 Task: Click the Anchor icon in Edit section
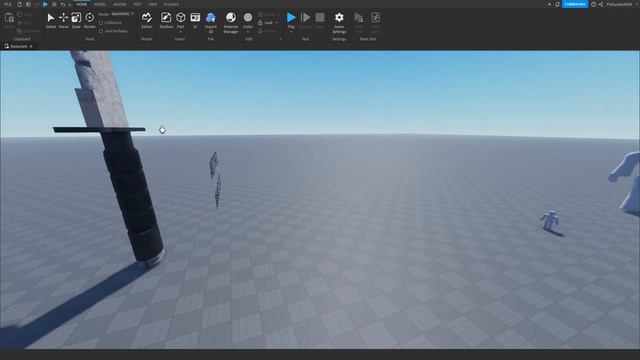pyautogui.click(x=260, y=31)
